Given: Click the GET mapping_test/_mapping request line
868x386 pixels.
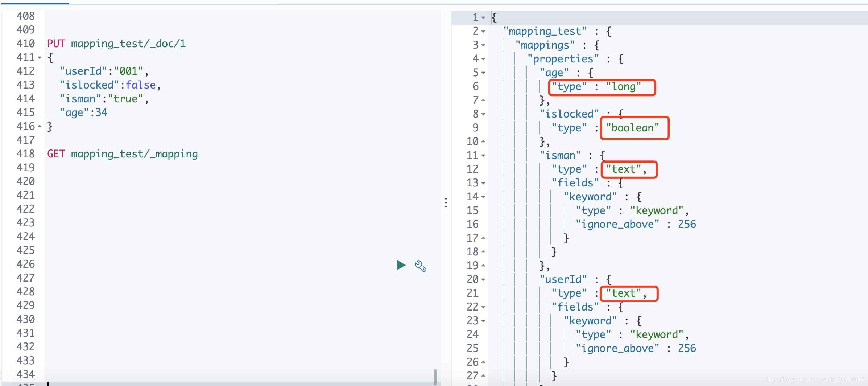Looking at the screenshot, I should tap(123, 154).
